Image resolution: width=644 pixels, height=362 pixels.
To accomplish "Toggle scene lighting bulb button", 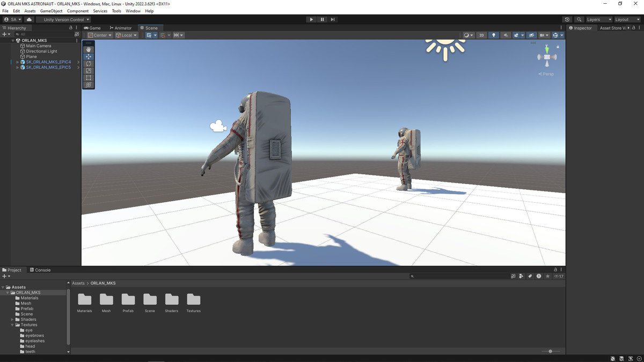I will (x=494, y=35).
